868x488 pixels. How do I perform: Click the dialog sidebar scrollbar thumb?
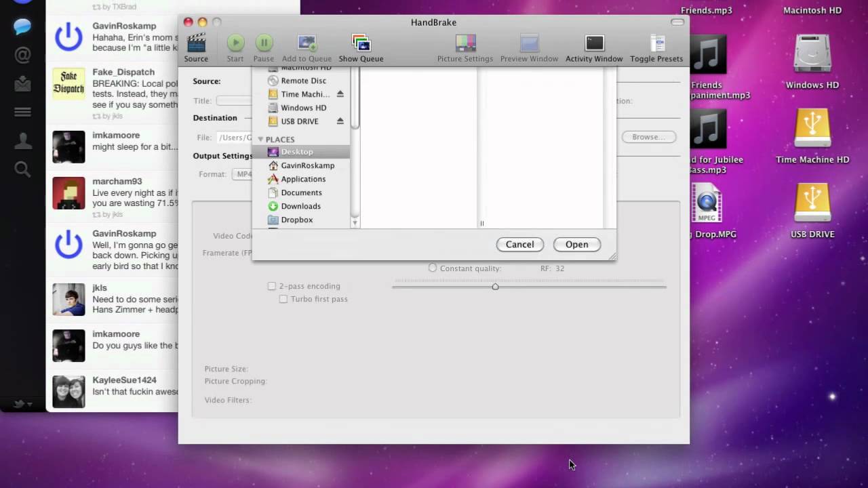click(355, 98)
